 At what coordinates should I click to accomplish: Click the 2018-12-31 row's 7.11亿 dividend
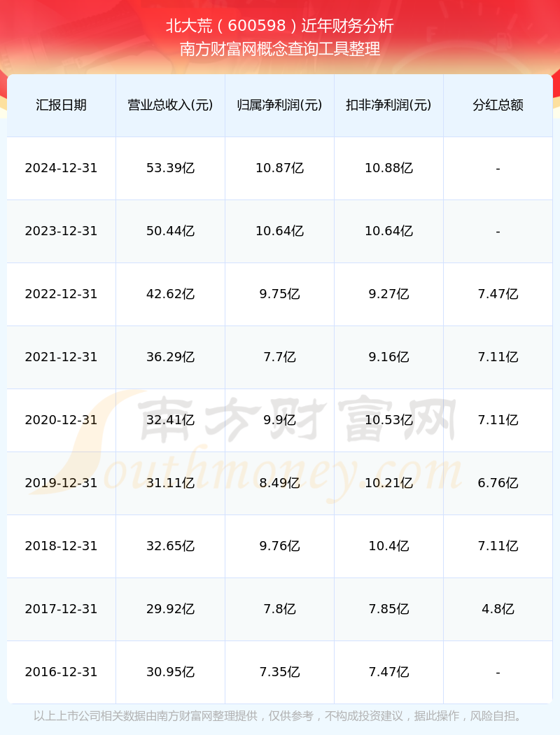coord(498,546)
